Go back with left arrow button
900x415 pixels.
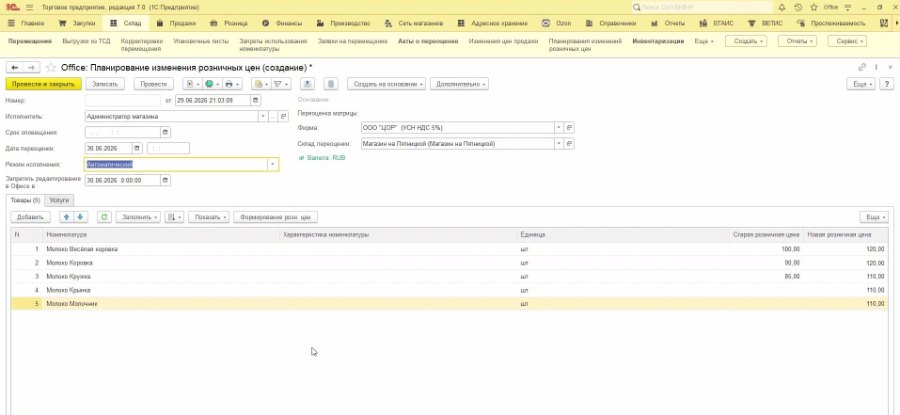pyautogui.click(x=15, y=68)
